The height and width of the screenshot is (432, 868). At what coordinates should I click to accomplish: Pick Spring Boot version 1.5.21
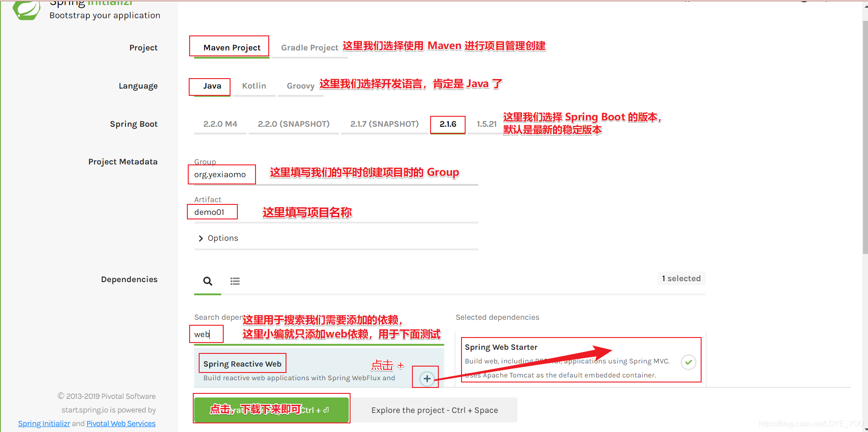[487, 124]
